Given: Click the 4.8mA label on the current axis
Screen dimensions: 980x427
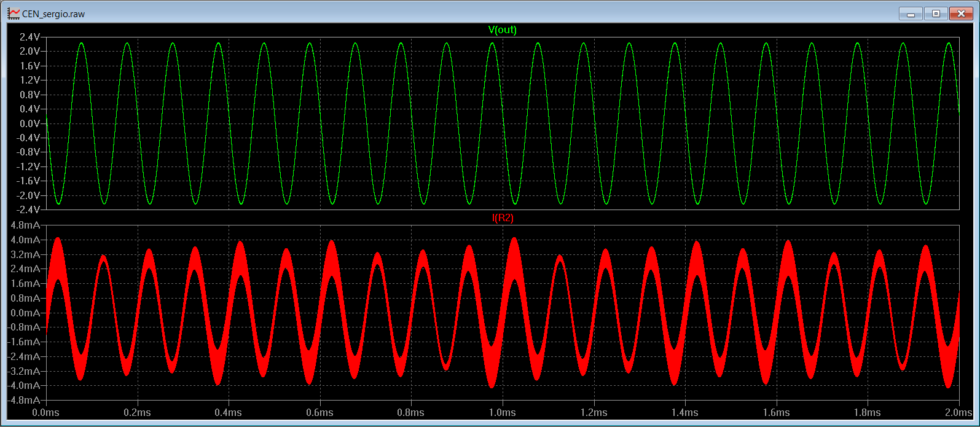Looking at the screenshot, I should (25, 225).
